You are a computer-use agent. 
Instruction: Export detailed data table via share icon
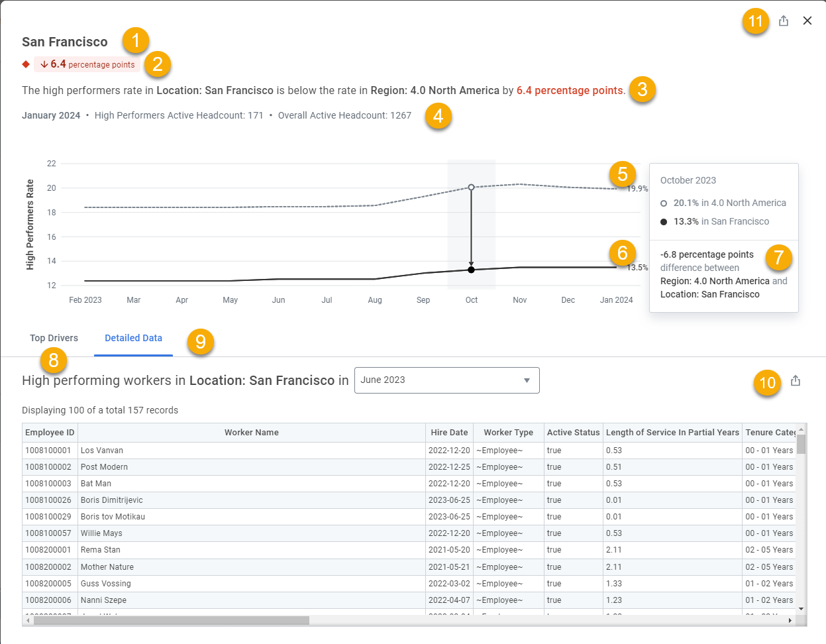[796, 381]
